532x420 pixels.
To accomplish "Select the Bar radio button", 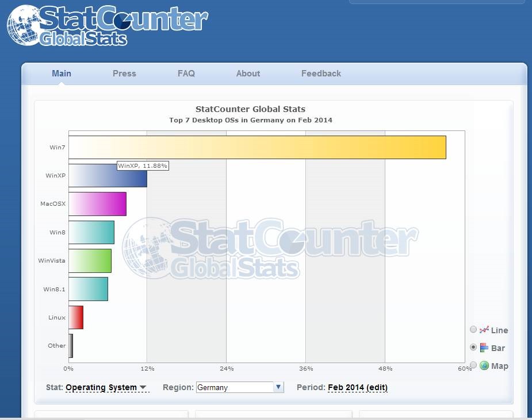I will pyautogui.click(x=473, y=347).
